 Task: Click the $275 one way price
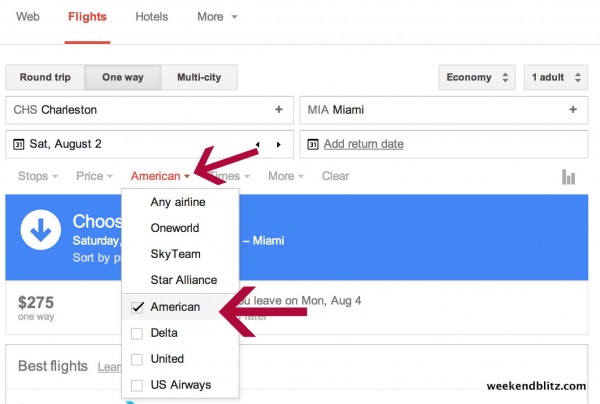pyautogui.click(x=36, y=308)
